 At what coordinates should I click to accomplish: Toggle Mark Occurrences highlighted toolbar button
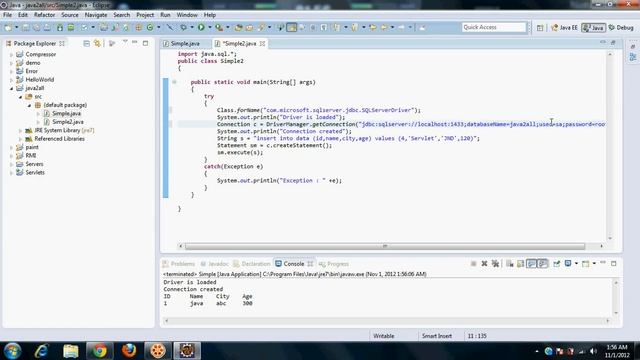coord(291,27)
